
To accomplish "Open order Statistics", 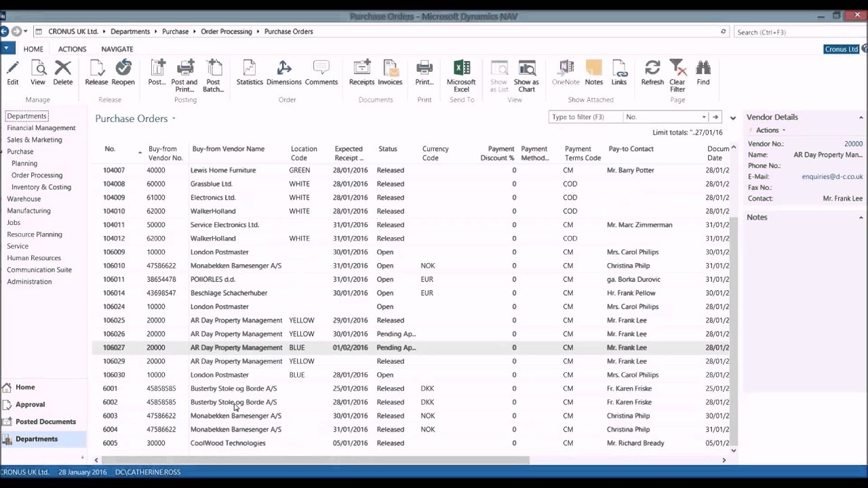I will tap(250, 73).
